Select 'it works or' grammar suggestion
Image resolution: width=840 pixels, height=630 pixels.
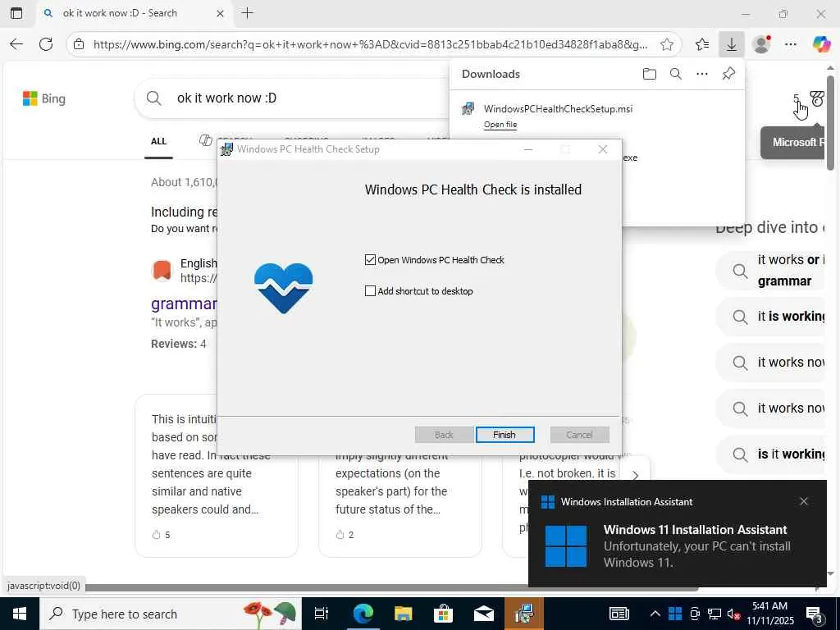pos(771,271)
